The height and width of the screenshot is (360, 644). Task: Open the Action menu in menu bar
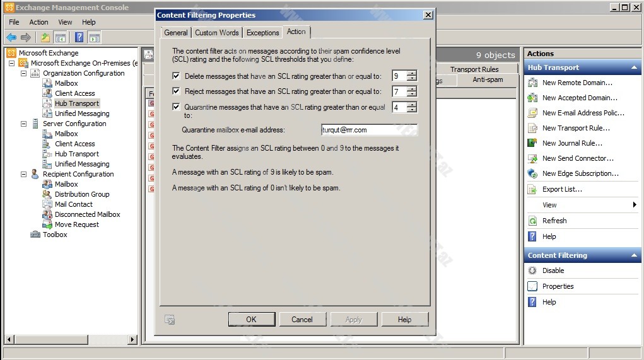38,22
